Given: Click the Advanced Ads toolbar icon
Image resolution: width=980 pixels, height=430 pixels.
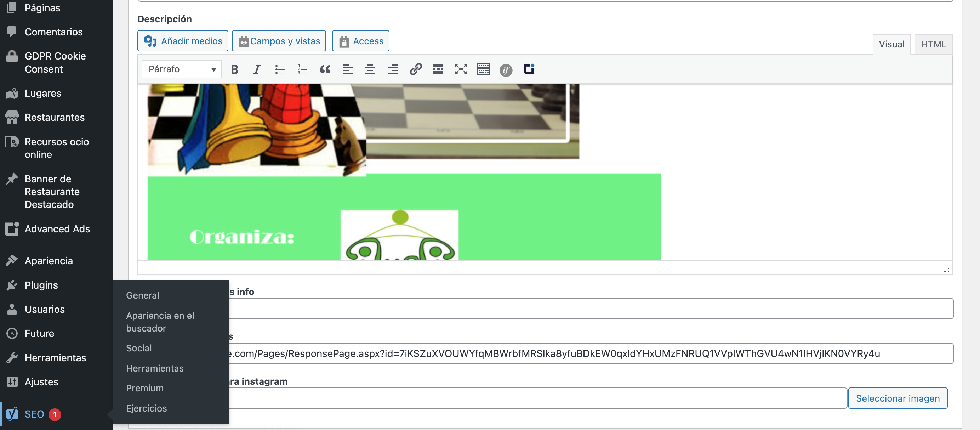Looking at the screenshot, I should tap(529, 69).
